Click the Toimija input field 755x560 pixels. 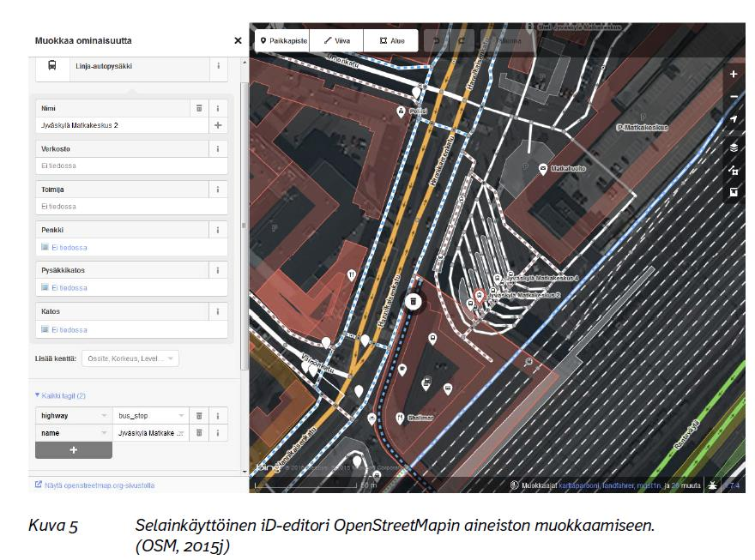(131, 207)
